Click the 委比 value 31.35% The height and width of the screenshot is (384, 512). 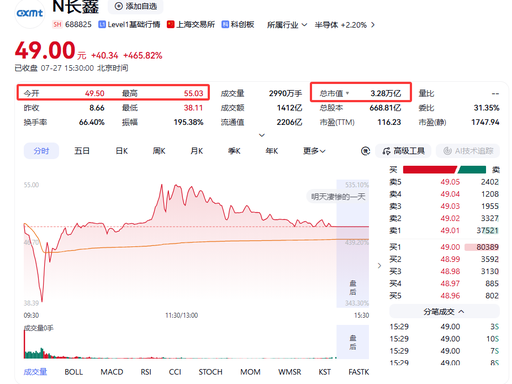pos(486,108)
